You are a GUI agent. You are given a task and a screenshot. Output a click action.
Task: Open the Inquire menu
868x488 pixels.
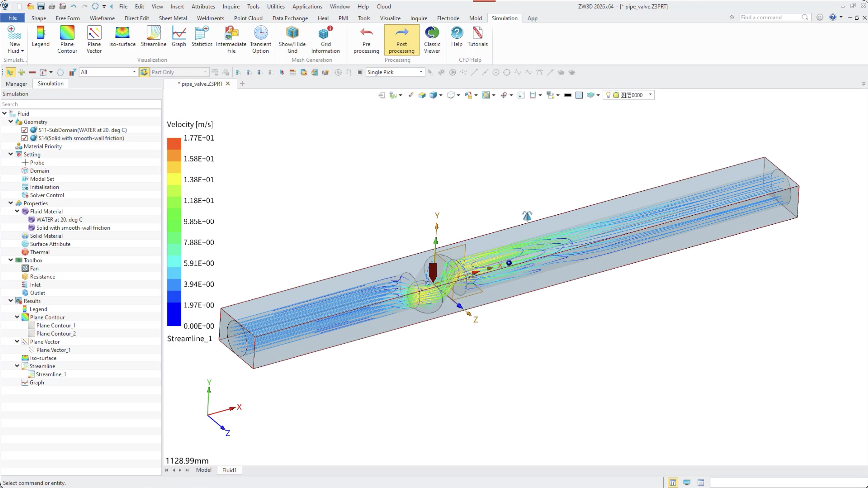231,7
